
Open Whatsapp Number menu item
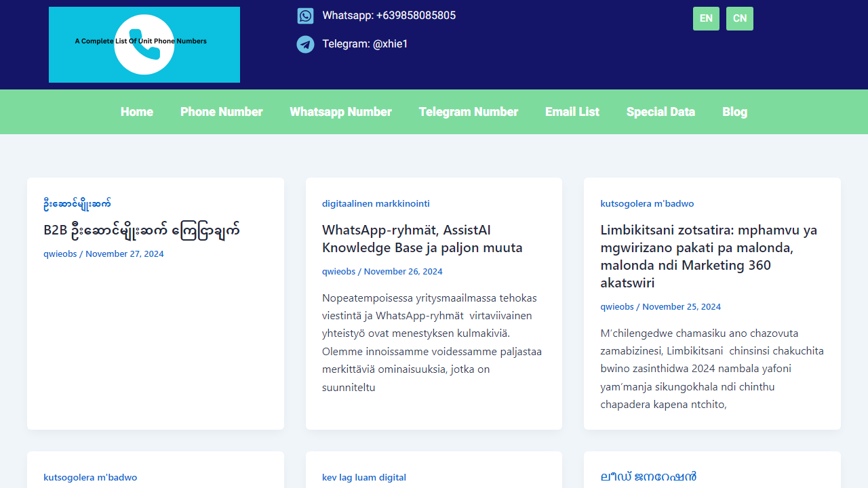(340, 112)
